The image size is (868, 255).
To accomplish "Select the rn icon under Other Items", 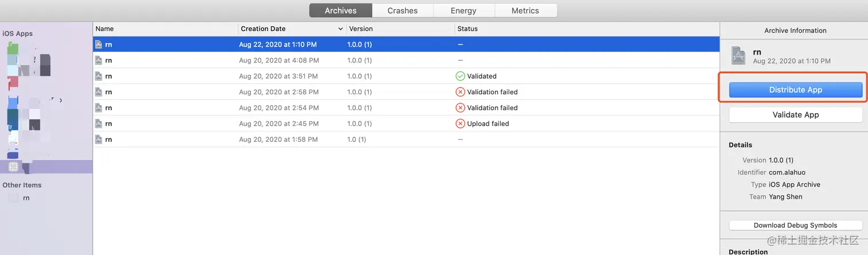I will point(13,198).
